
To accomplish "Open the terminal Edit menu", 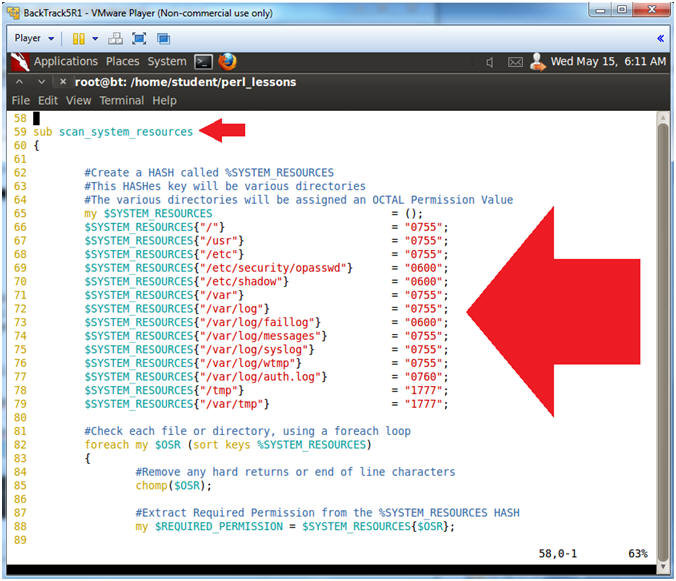I will point(48,100).
